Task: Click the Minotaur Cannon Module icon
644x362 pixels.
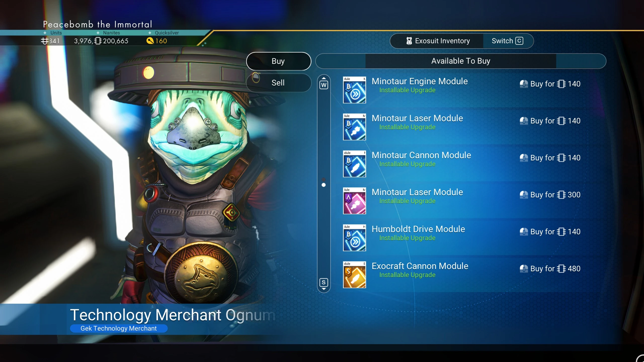Action: tap(354, 164)
